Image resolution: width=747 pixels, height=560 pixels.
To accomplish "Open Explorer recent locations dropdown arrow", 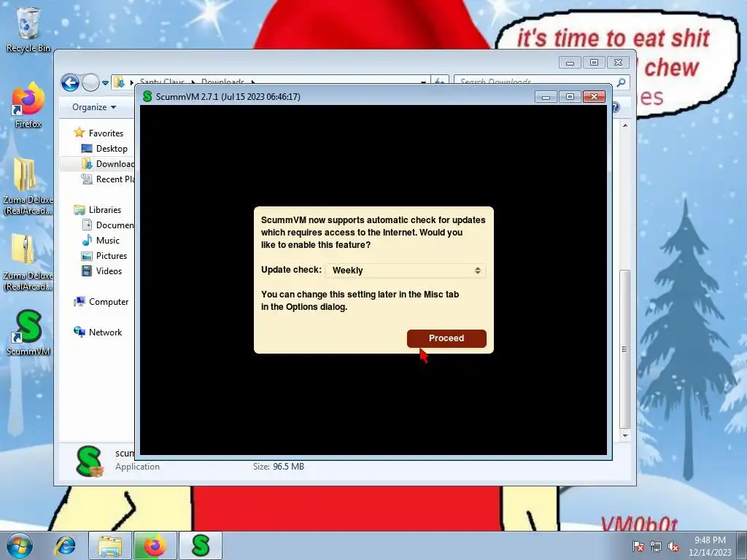I will click(105, 83).
